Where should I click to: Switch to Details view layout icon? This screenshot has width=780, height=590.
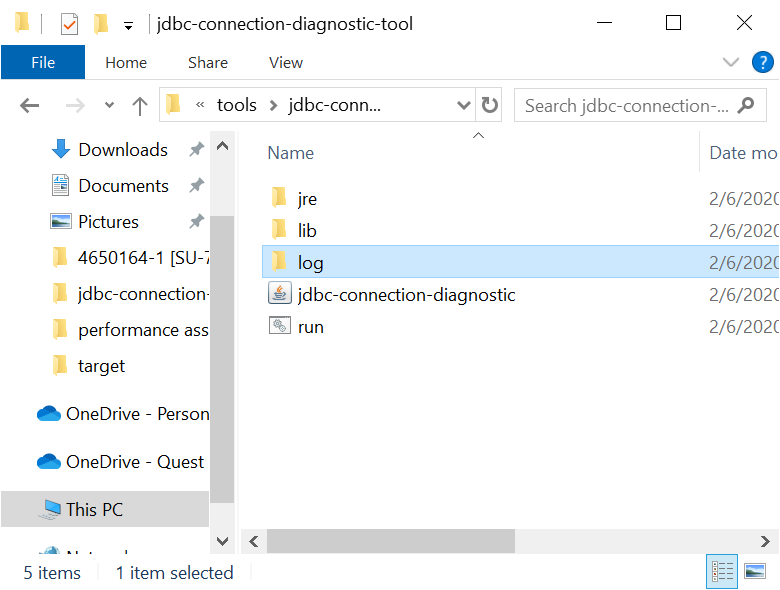pos(722,571)
